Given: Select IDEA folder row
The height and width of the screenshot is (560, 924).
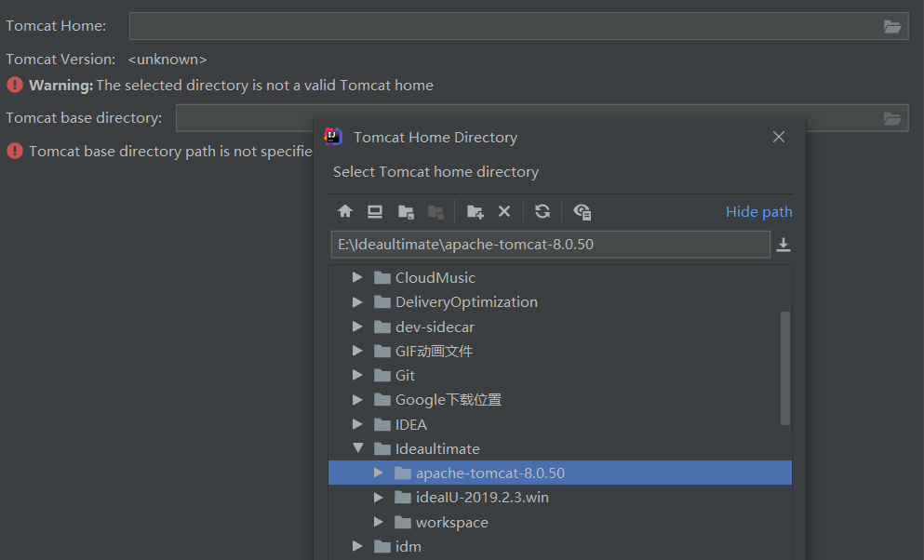Looking at the screenshot, I should coord(560,424).
